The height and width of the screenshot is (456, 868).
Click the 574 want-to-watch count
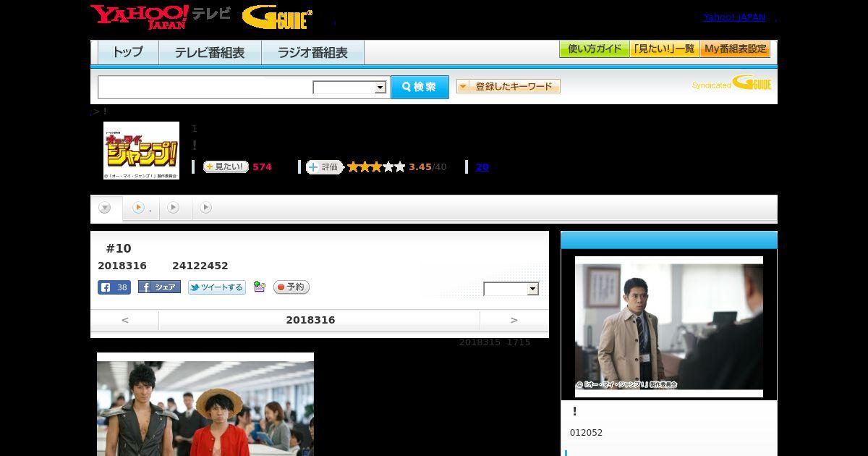[262, 166]
